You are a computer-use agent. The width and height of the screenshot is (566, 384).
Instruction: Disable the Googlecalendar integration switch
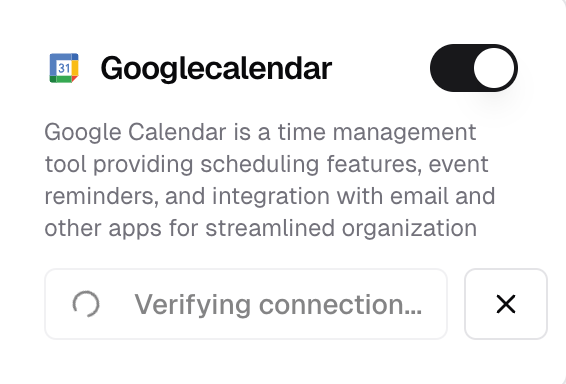tap(474, 68)
